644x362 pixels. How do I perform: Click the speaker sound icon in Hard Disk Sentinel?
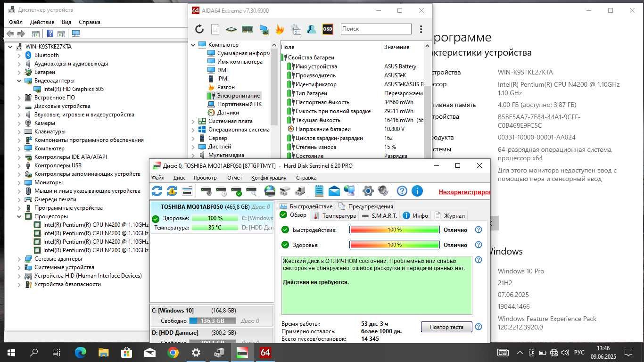coord(383,191)
